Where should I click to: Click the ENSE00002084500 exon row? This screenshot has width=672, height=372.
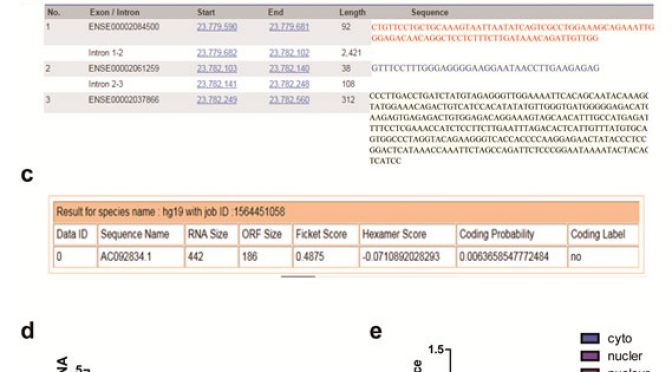coord(208,32)
